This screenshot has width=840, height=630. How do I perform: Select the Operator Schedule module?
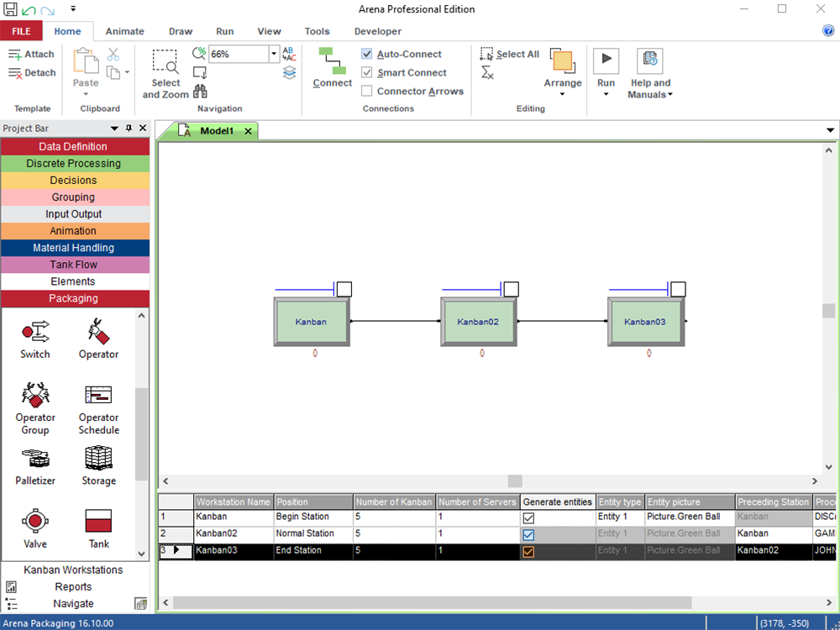98,396
